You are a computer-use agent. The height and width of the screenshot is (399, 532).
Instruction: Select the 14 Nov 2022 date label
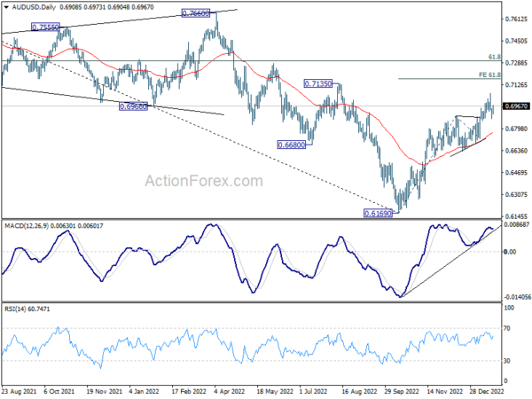445,392
